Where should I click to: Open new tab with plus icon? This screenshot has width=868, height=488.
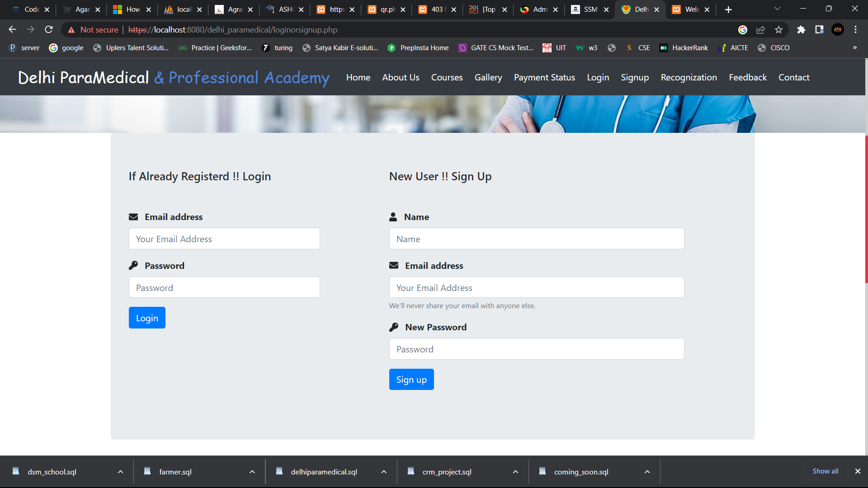728,9
